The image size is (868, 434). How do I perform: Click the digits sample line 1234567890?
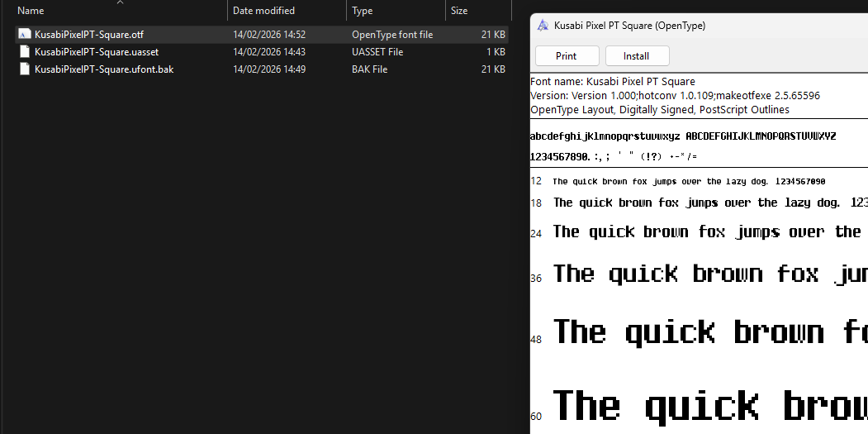point(614,157)
